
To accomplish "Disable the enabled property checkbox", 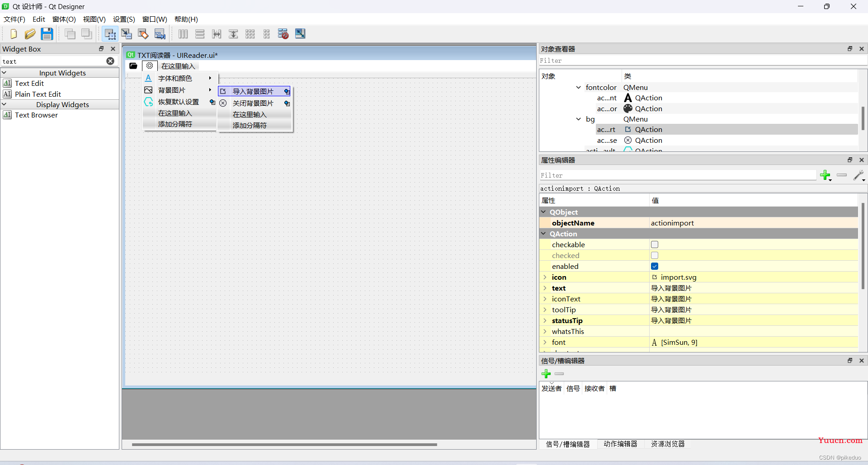I will click(x=655, y=266).
